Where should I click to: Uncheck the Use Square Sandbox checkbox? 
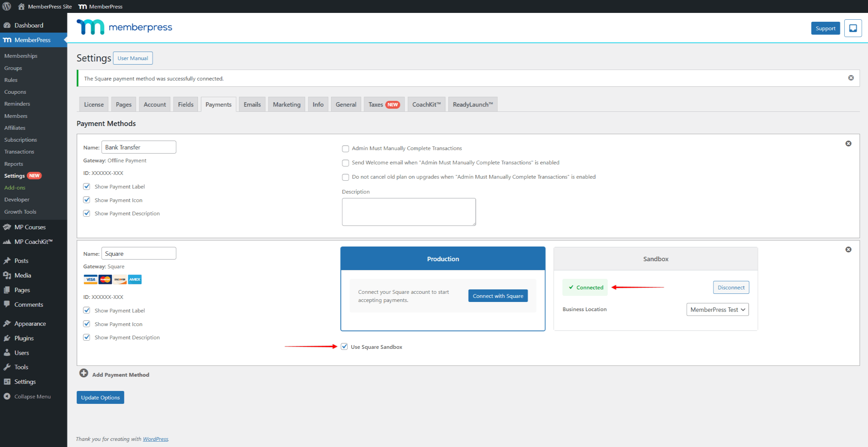click(x=344, y=346)
